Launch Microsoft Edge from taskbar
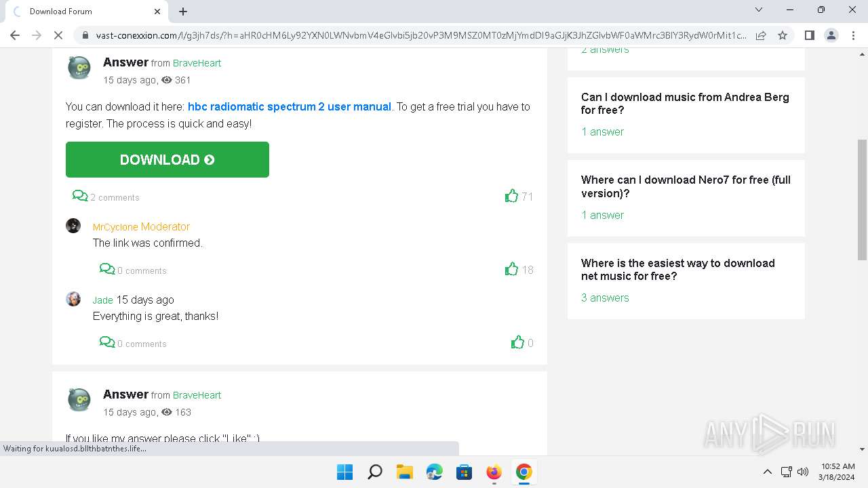868x488 pixels. click(434, 472)
